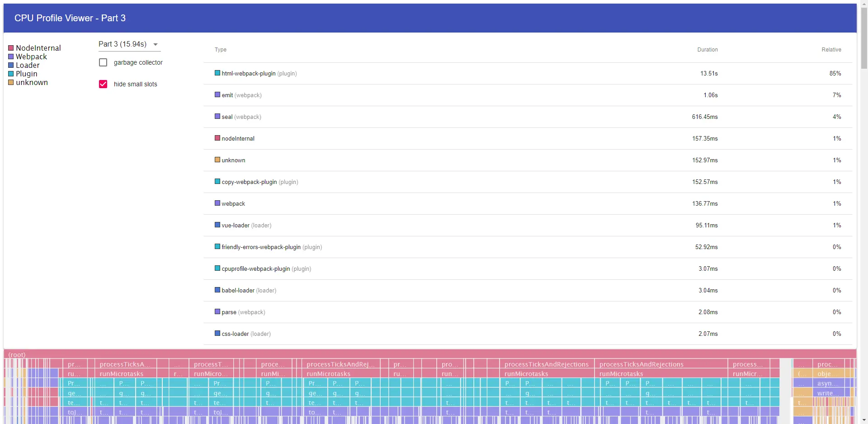Disable the hide small slots checkbox
Viewport: 868px width, 424px height.
click(103, 84)
